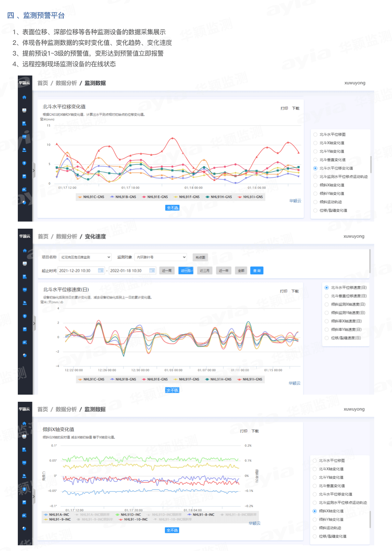Select the 倾斜率X轴速度(日) radio option
This screenshot has width=392, height=551.
(x=327, y=321)
